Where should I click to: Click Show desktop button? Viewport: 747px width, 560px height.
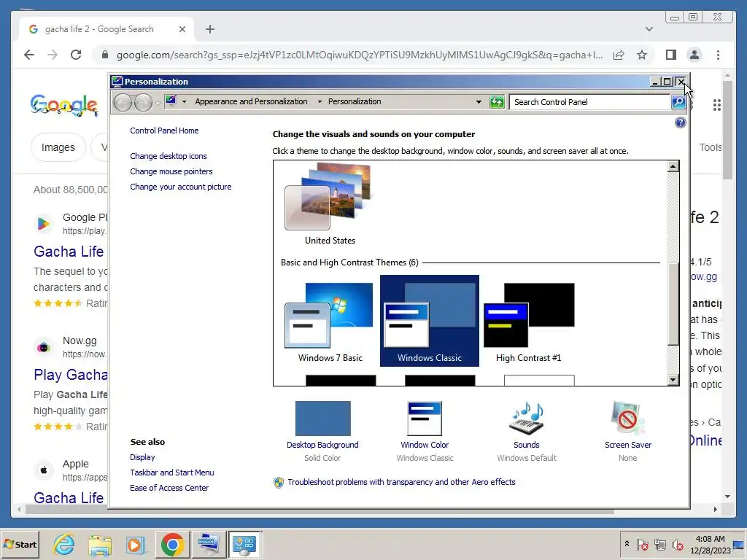(x=739, y=544)
